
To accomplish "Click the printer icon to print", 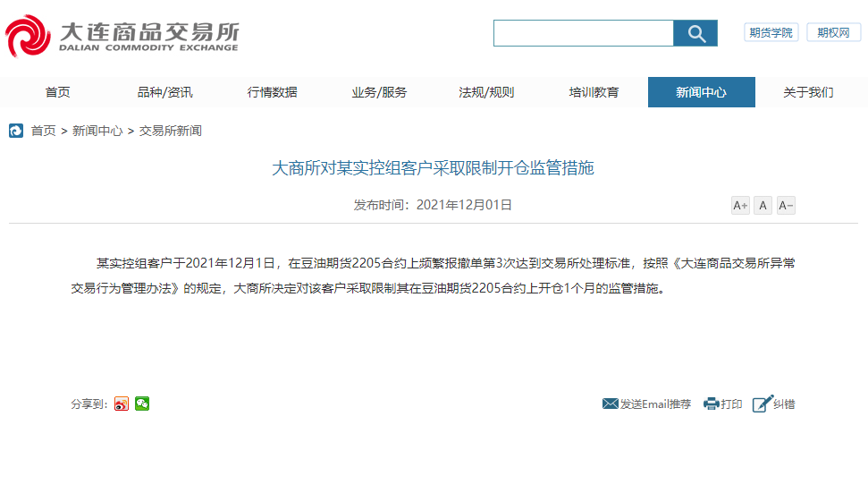I will (712, 404).
